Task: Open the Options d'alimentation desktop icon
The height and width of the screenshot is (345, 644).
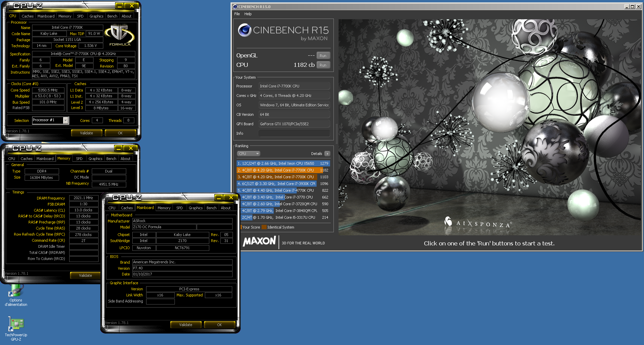Action: (16, 295)
